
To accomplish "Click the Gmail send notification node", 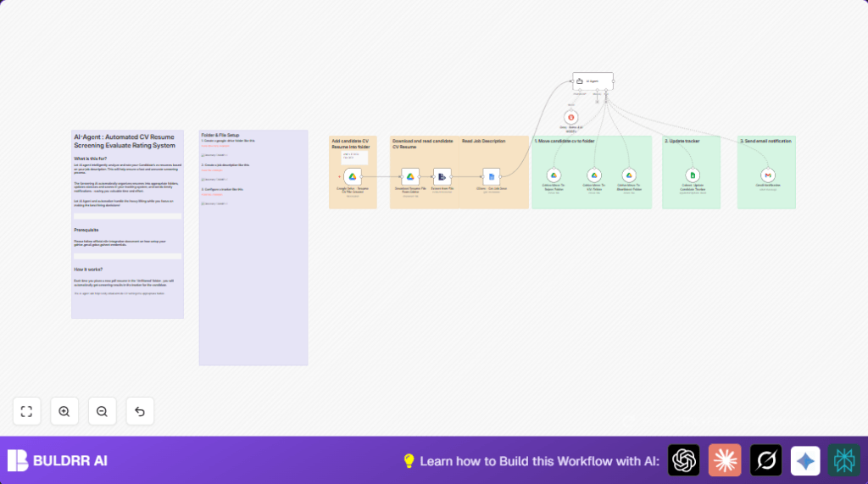I will click(768, 175).
